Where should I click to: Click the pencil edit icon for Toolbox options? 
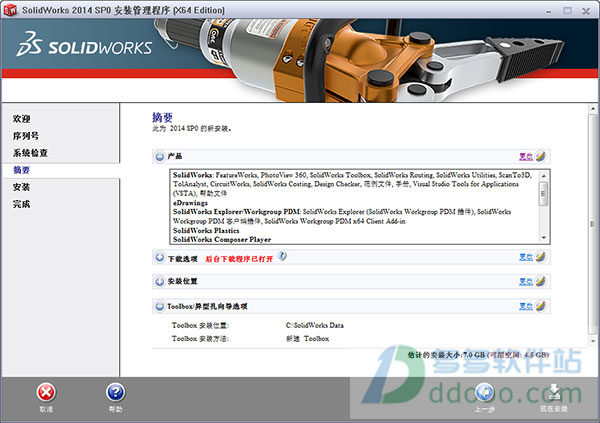point(540,306)
